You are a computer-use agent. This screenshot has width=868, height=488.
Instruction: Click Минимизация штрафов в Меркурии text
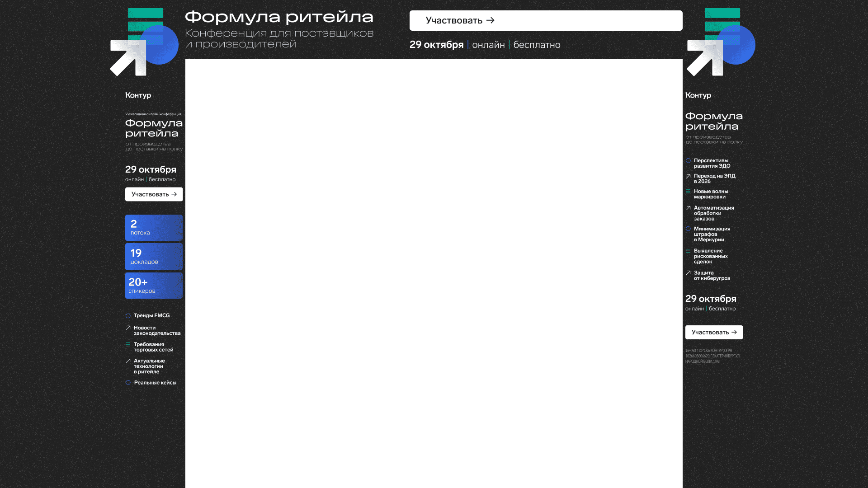(x=712, y=234)
